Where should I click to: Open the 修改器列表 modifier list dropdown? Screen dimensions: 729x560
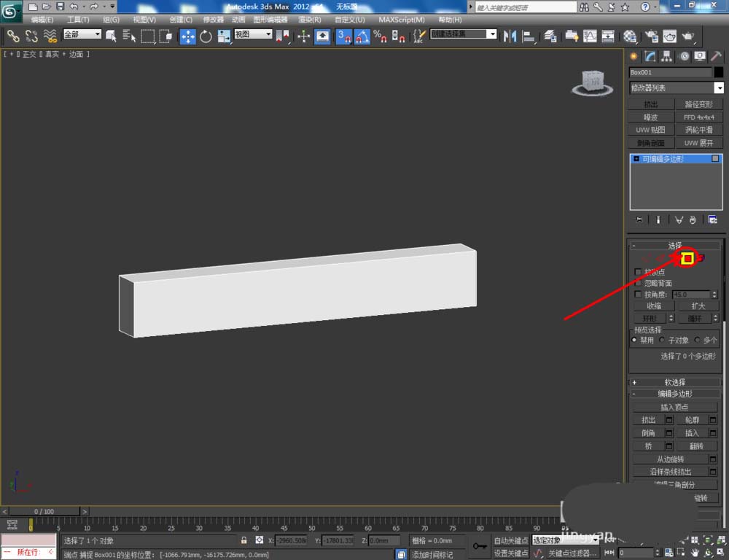click(676, 87)
